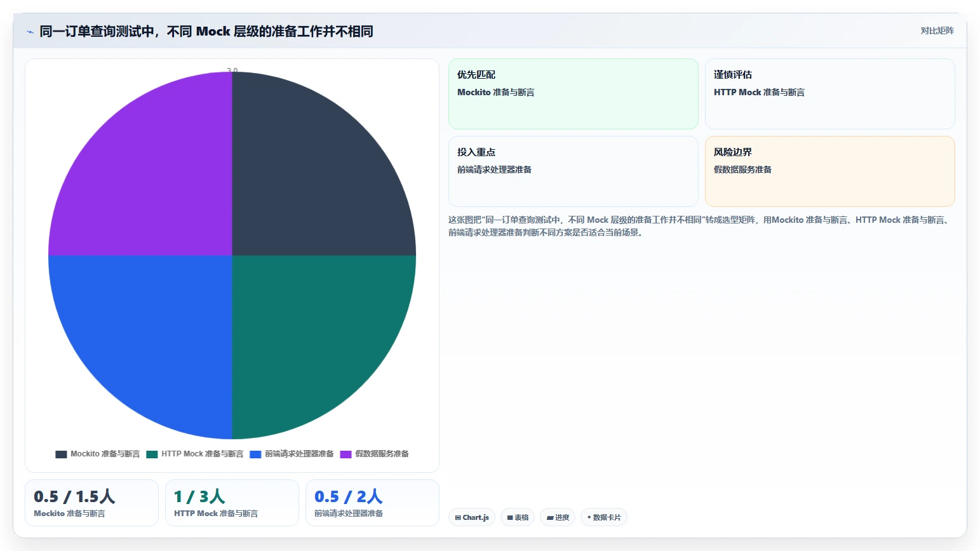Click the 假数据服务准备 legend text
The image size is (980, 551).
pyautogui.click(x=382, y=454)
